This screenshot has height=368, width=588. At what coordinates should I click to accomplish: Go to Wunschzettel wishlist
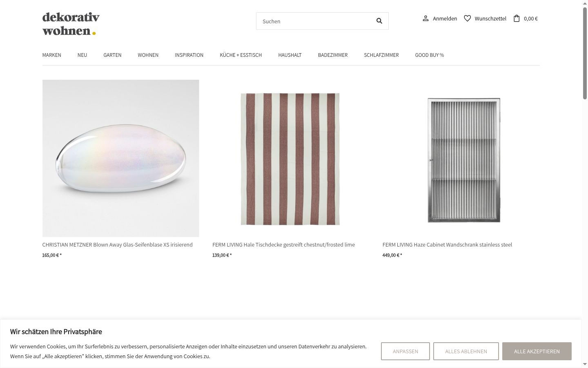pyautogui.click(x=490, y=18)
